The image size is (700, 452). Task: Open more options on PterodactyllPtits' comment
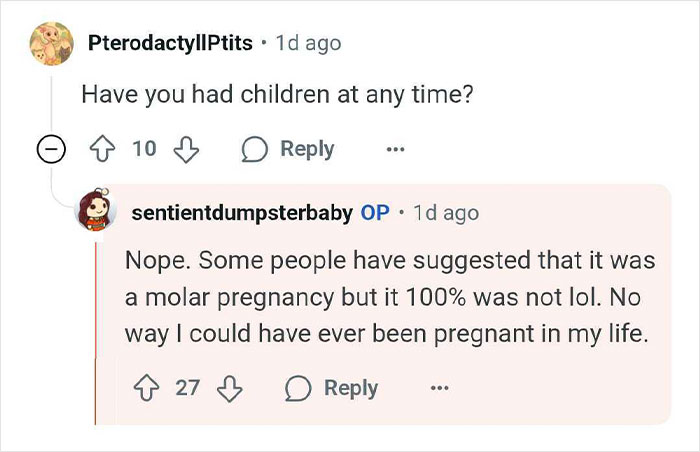pos(396,150)
